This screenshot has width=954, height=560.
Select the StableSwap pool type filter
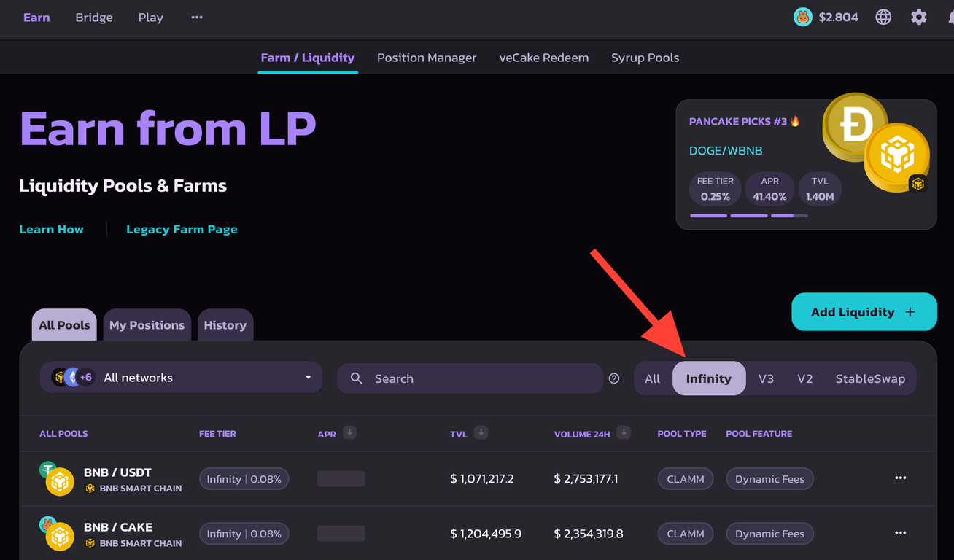tap(870, 378)
